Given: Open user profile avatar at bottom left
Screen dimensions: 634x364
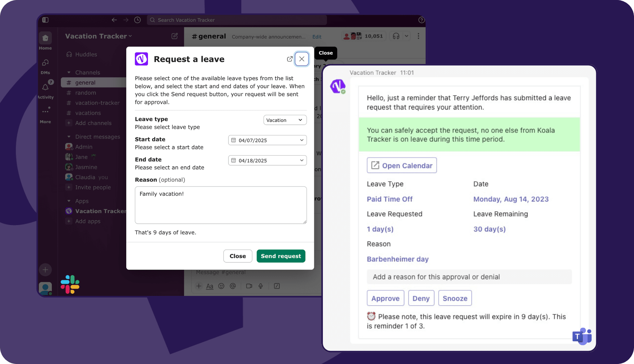Looking at the screenshot, I should pyautogui.click(x=45, y=288).
